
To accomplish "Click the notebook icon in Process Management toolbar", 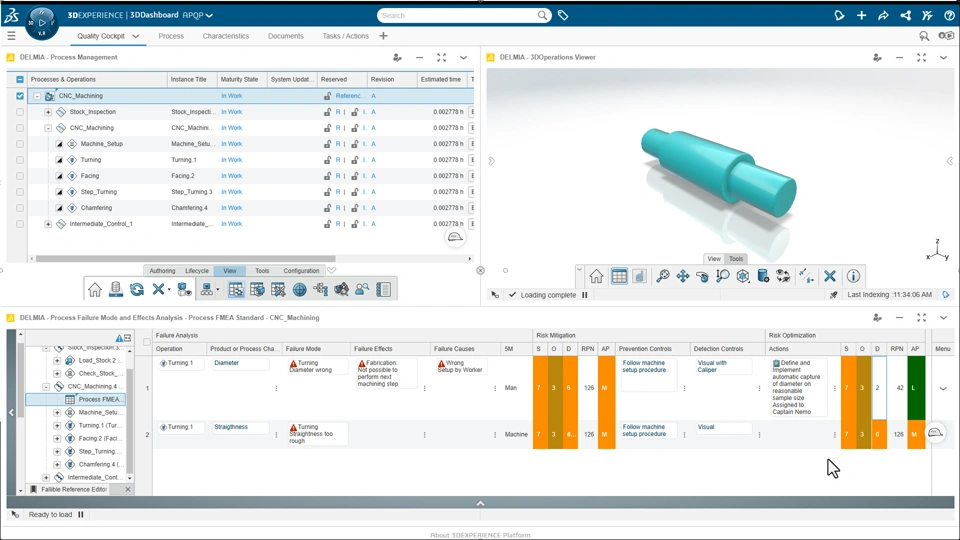I will point(383,290).
